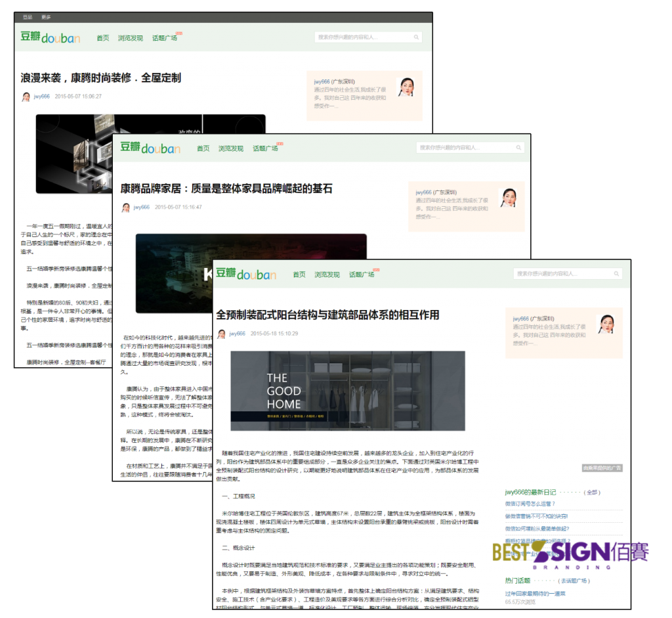Click 全部 link beside jwy666的最新日记
Viewport: 672px width, 618px height.
click(592, 493)
